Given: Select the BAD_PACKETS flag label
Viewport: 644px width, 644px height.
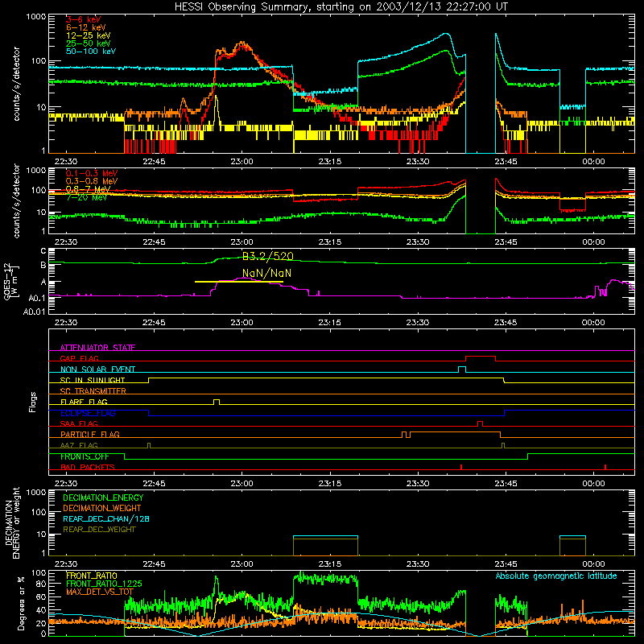Looking at the screenshot, I should click(88, 467).
